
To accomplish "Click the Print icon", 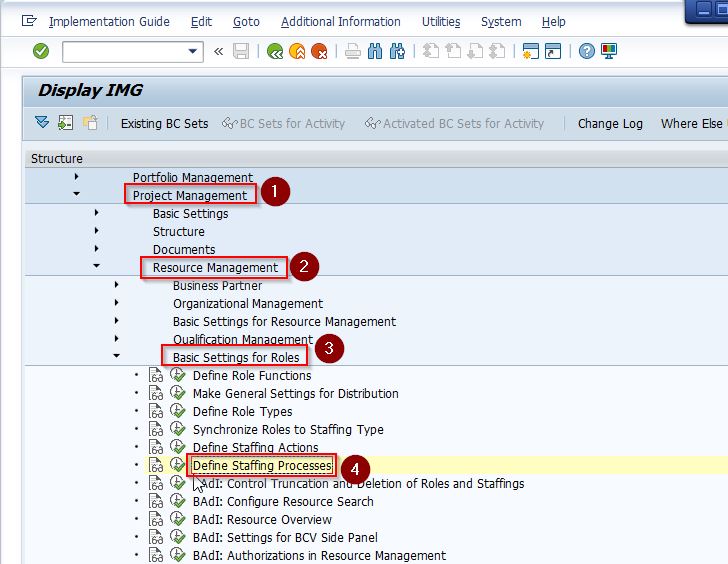I will click(352, 51).
